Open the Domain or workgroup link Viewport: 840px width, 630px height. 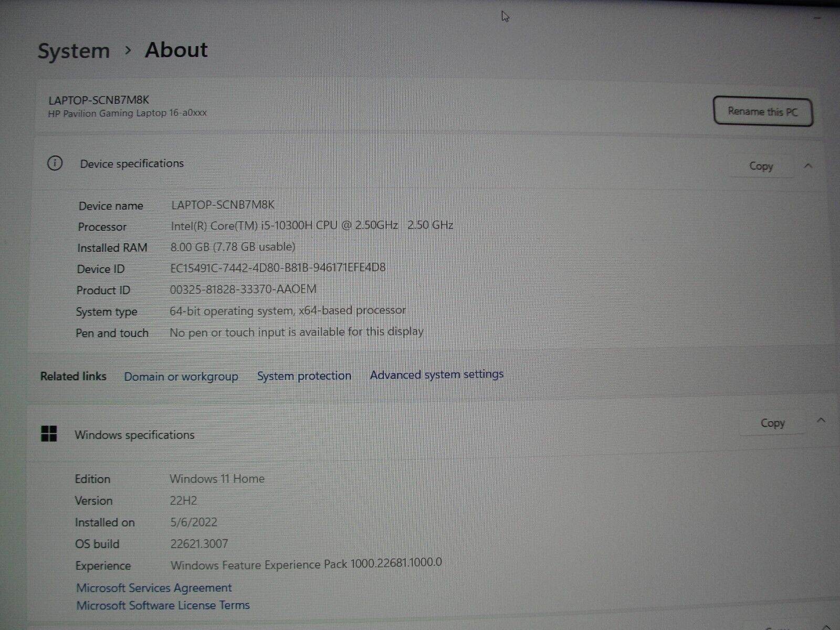(x=181, y=376)
